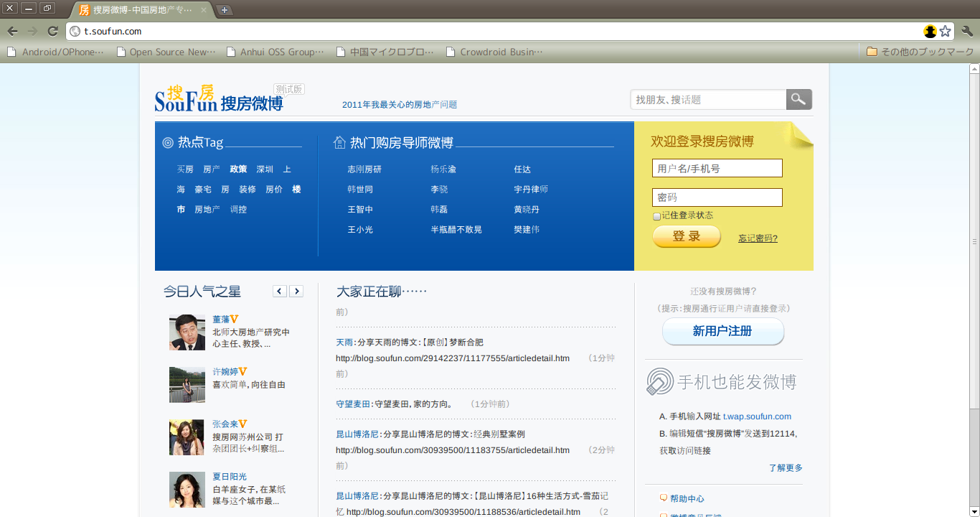
Task: Click the 登录 login button
Action: coord(687,236)
